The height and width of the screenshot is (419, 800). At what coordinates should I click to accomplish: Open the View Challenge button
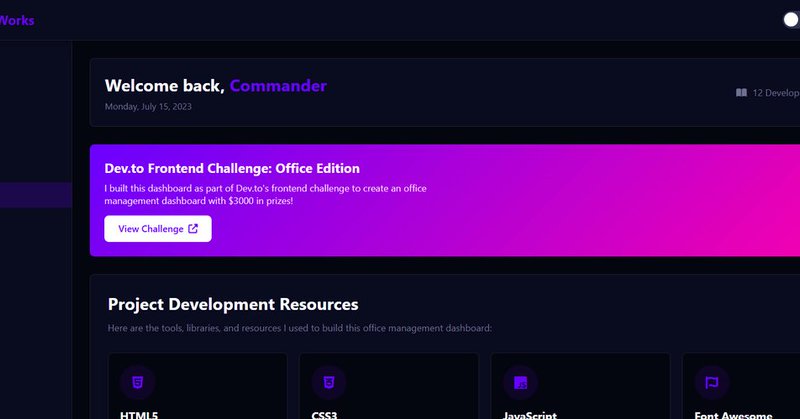158,229
